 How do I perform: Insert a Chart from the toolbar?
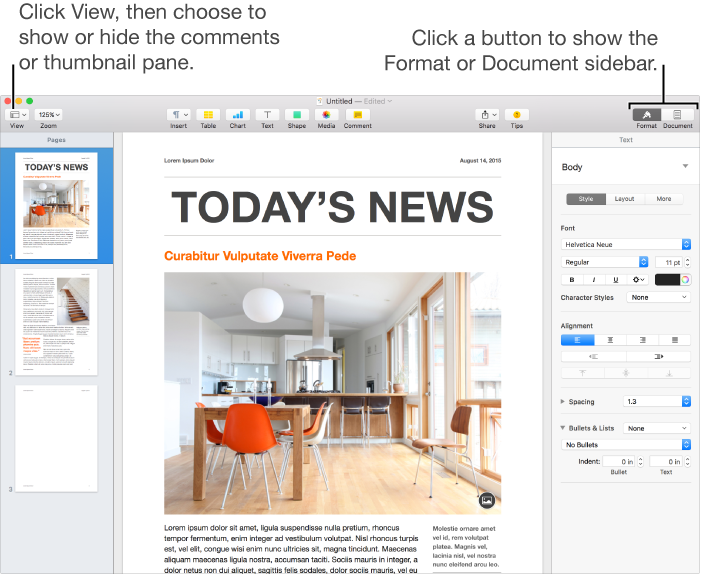(238, 115)
